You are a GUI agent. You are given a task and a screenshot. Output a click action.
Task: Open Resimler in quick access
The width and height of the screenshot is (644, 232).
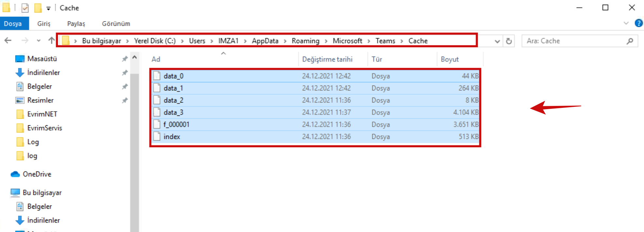click(40, 100)
